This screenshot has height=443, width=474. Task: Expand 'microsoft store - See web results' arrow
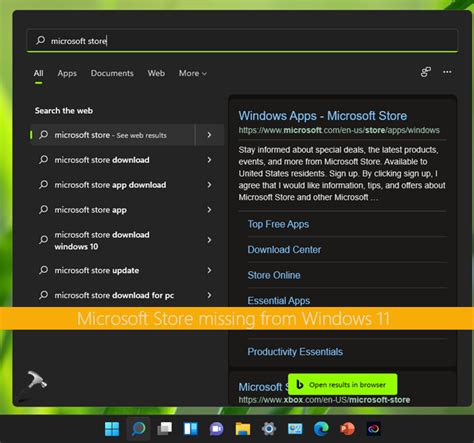point(209,135)
